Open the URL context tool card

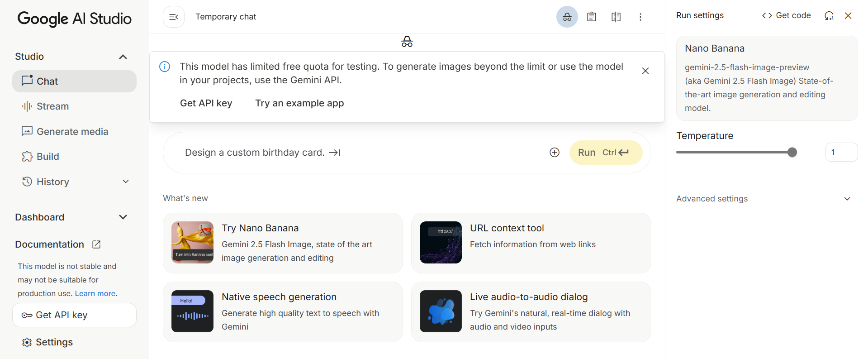(x=531, y=243)
